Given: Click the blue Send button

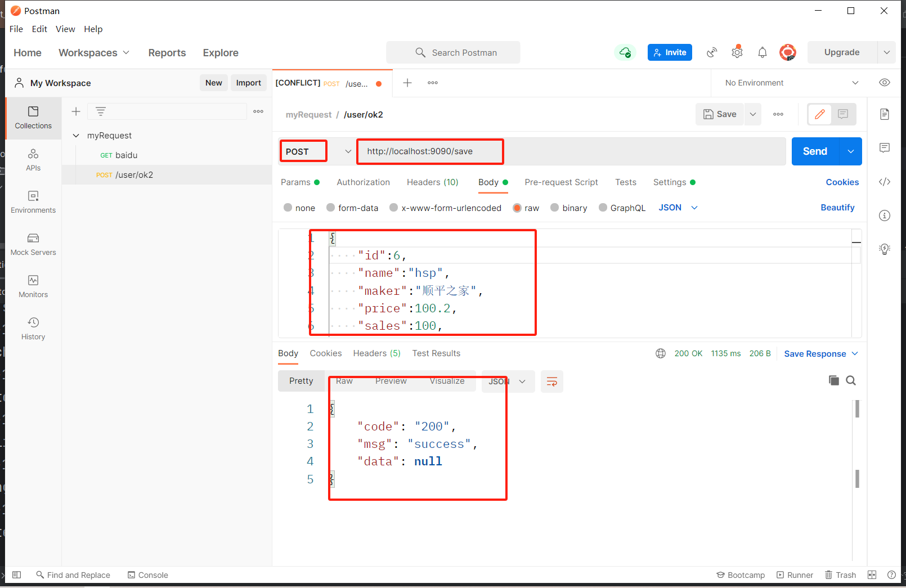Looking at the screenshot, I should coord(815,151).
